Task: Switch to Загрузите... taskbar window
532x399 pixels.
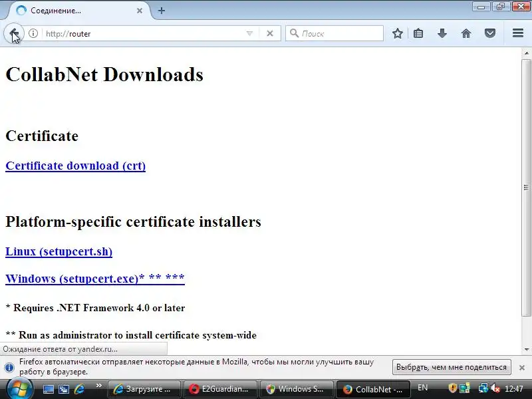Action: pyautogui.click(x=144, y=389)
